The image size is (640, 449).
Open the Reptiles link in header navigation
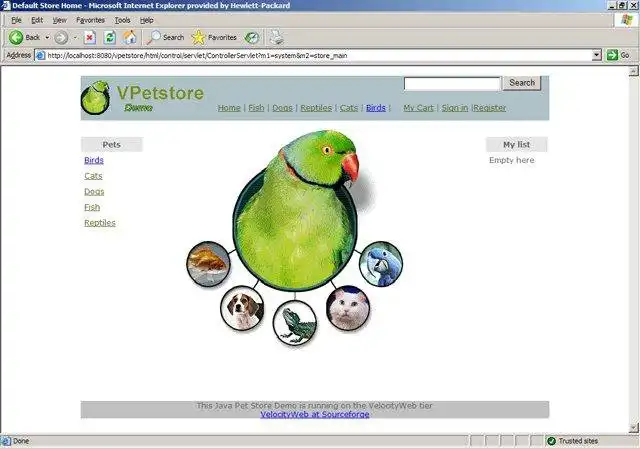point(316,108)
